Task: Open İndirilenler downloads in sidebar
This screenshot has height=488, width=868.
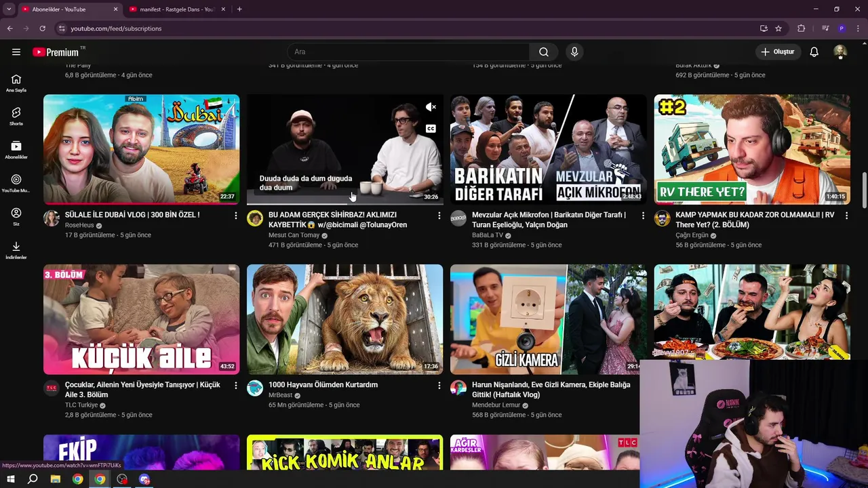Action: pyautogui.click(x=16, y=250)
